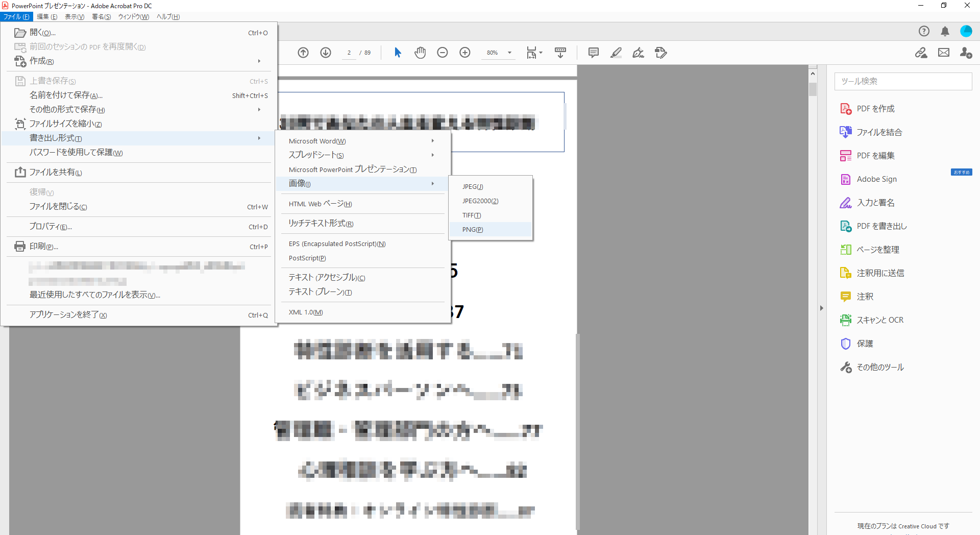Select ファイルを共有 menu entry

click(x=139, y=173)
